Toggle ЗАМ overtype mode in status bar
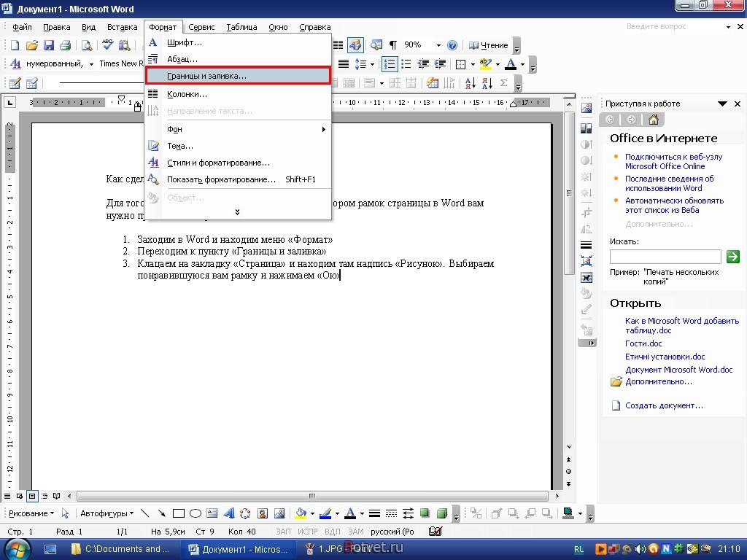Image resolution: width=747 pixels, height=560 pixels. tap(355, 532)
